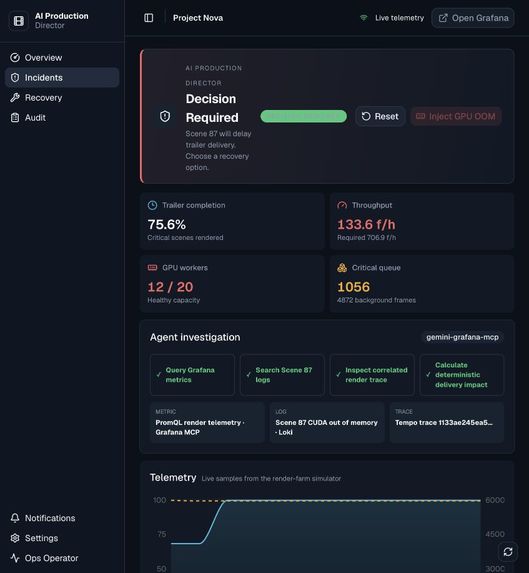
Task: Open the Audit section
Action: pos(62,118)
